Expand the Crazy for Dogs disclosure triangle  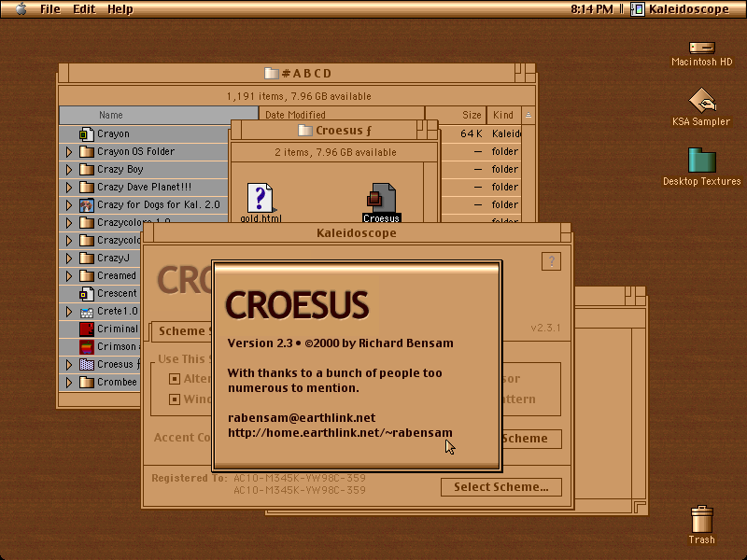coord(69,204)
